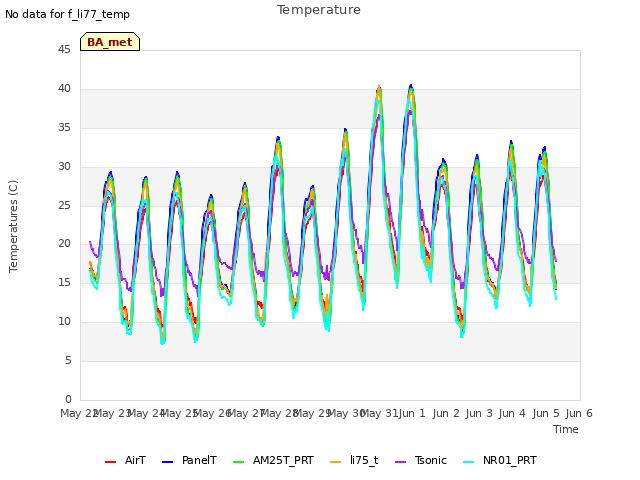Click the Jun 2 x-axis date label

pos(446,413)
